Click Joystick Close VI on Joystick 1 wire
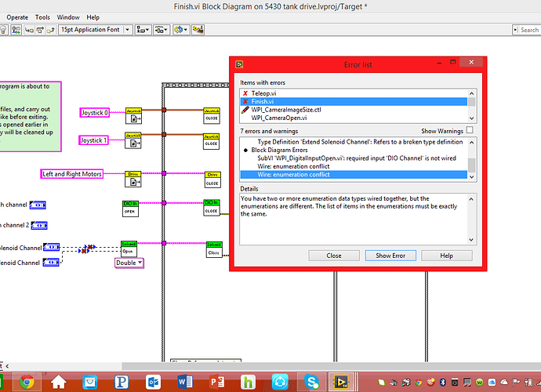Viewport: 541px width, 392px height. point(211,141)
